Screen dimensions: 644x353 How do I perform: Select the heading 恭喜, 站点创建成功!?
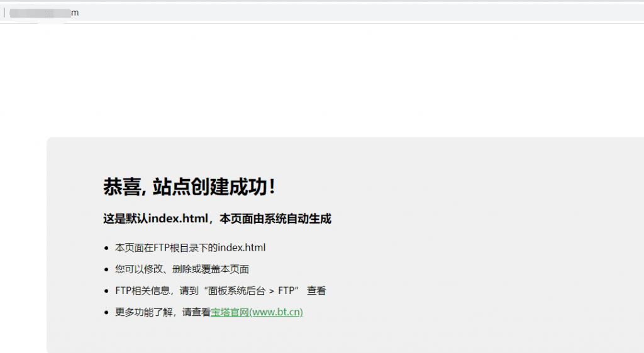click(189, 187)
